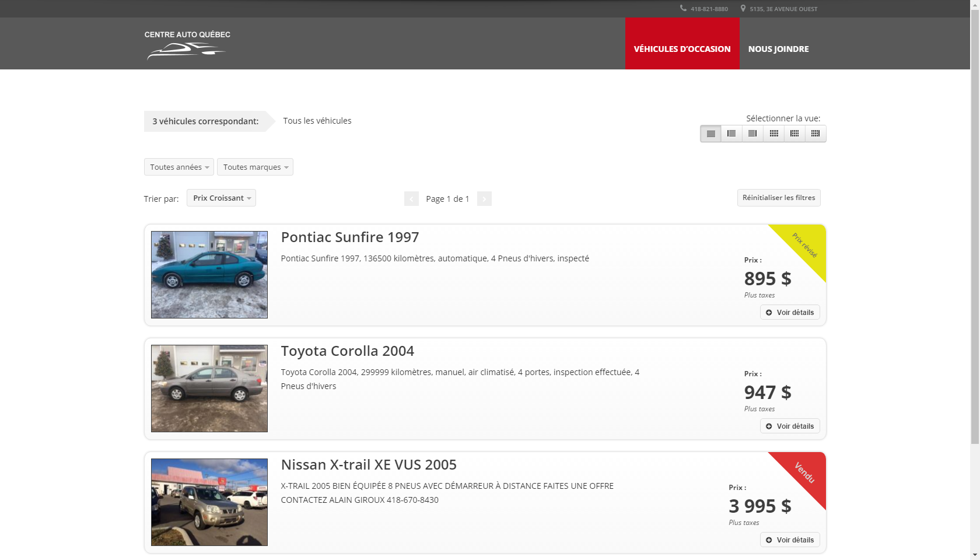The height and width of the screenshot is (560, 980).
Task: Select the third list view icon
Action: 752,134
